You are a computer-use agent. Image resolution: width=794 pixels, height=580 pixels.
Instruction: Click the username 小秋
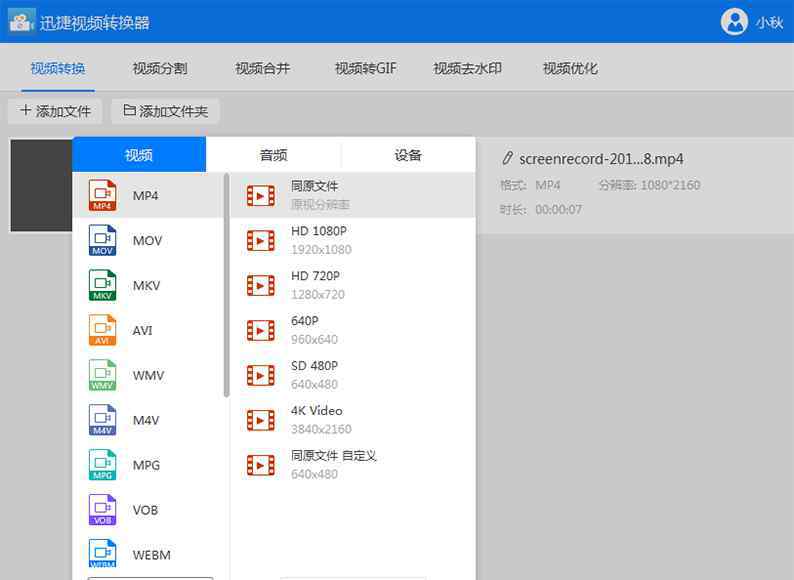[x=770, y=22]
